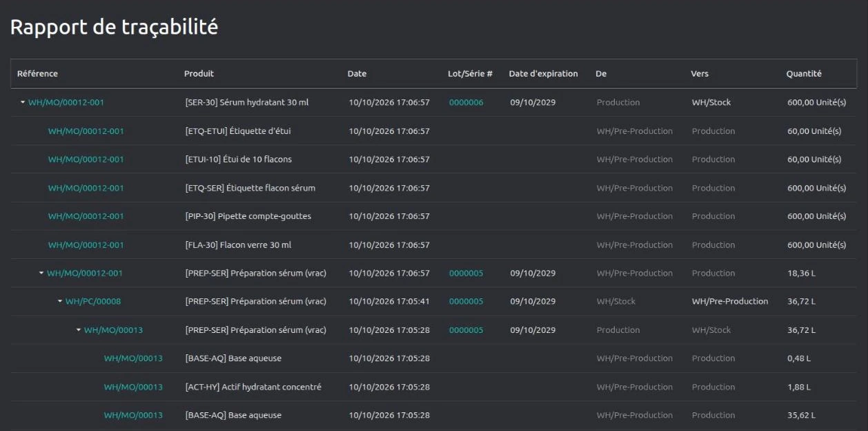Open reference link on Étui de 10 flacons row
868x431 pixels.
point(86,160)
